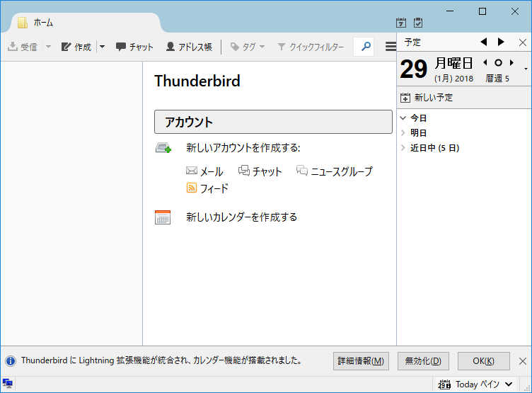Open the タグ dropdown
The image size is (532, 393).
[248, 47]
